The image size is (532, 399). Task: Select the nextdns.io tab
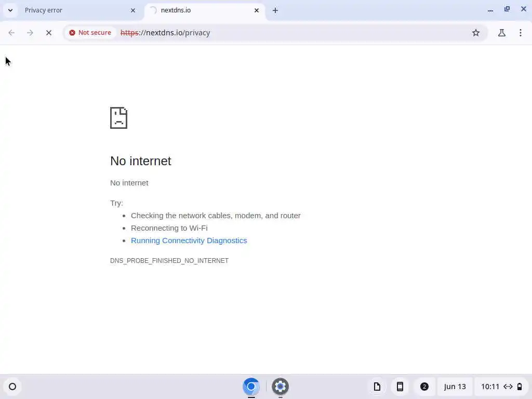(x=205, y=10)
